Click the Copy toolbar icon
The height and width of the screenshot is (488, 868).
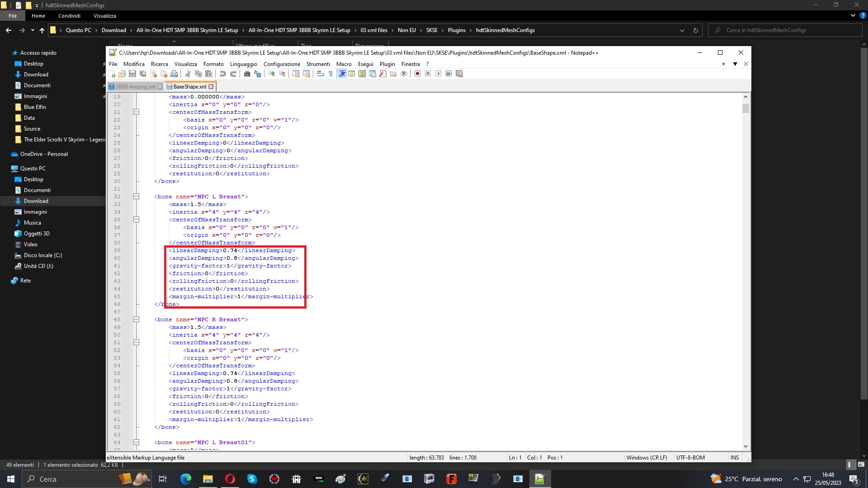pos(198,74)
